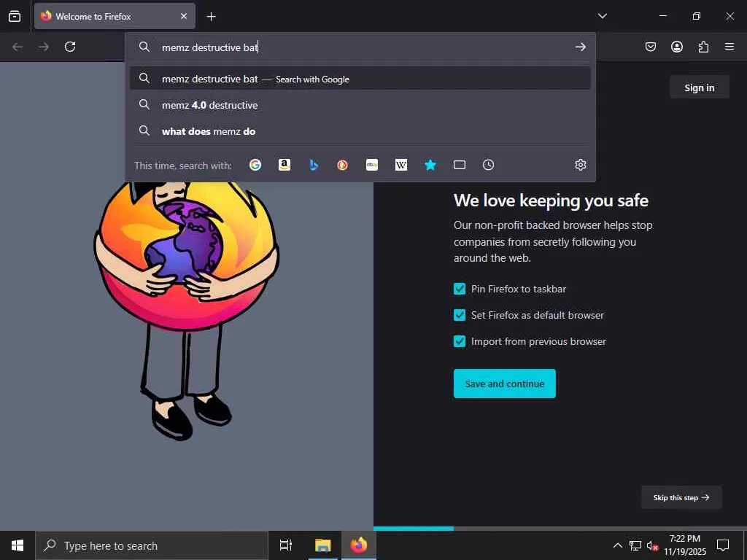Viewport: 747px width, 560px height.
Task: Open the application hamburger menu
Action: (x=729, y=47)
